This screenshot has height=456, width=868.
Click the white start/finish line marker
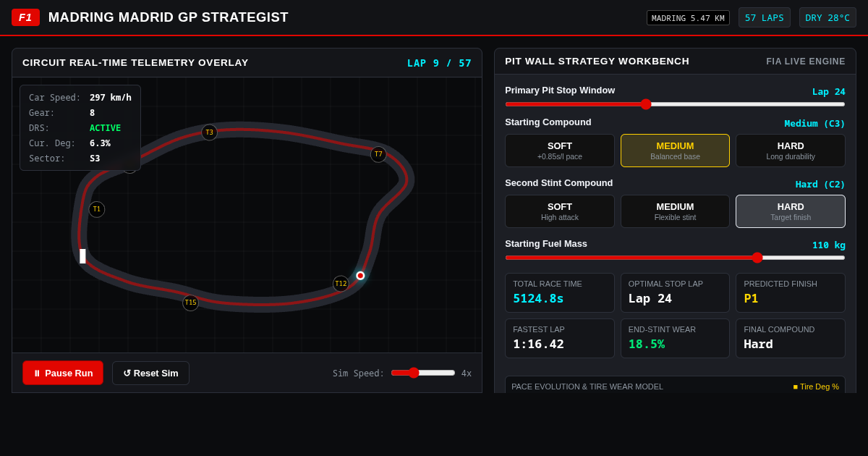82,256
